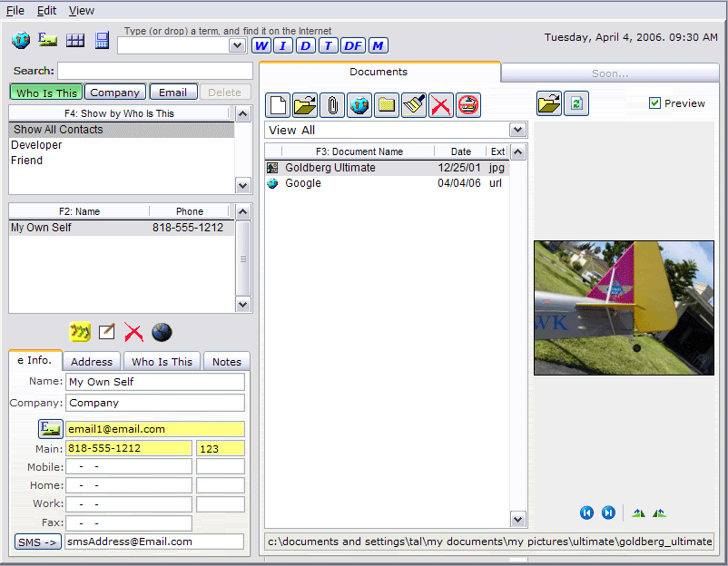Open the email icon in top toolbar

click(x=48, y=40)
